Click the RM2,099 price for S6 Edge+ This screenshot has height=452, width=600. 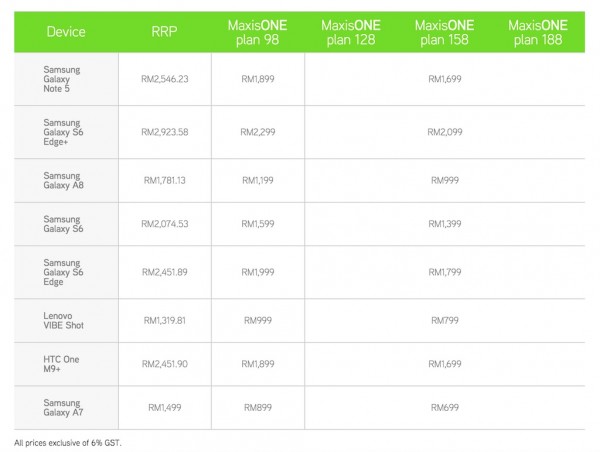coord(445,131)
